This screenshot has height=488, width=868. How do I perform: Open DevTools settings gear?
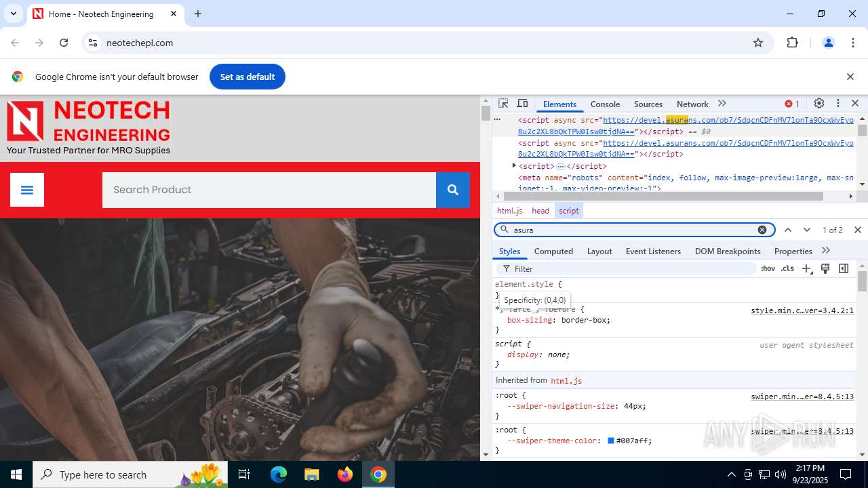click(x=819, y=104)
